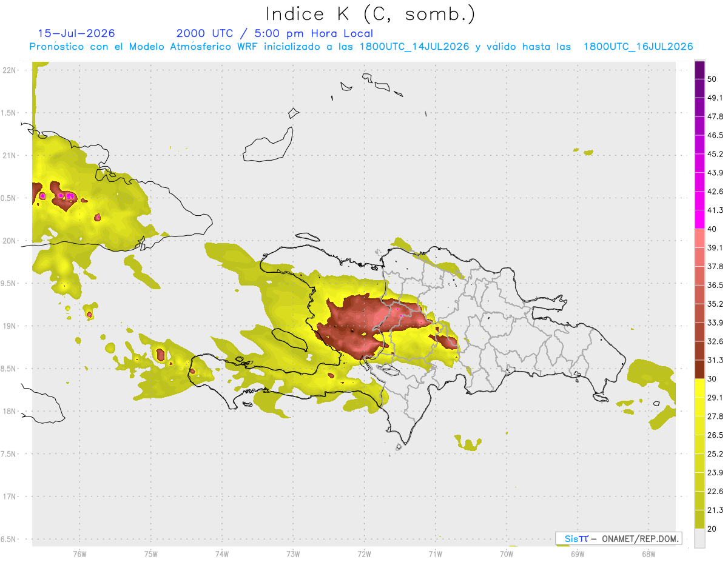Click the 72W longitude label
This screenshot has height=562, width=728.
(x=364, y=554)
